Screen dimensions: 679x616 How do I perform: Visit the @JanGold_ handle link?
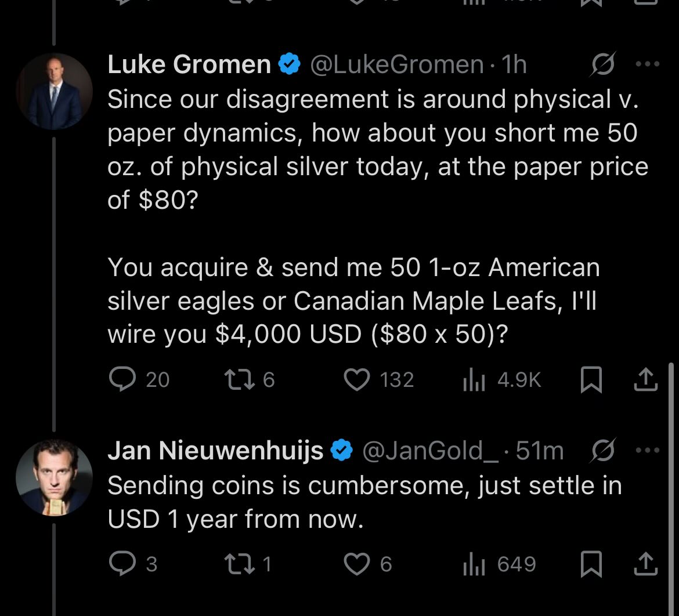(x=431, y=451)
